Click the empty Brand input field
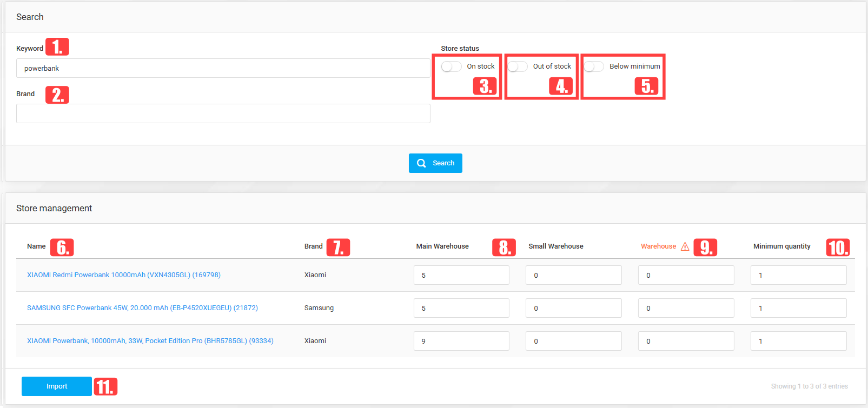Viewport: 868px width, 408px height. [223, 113]
